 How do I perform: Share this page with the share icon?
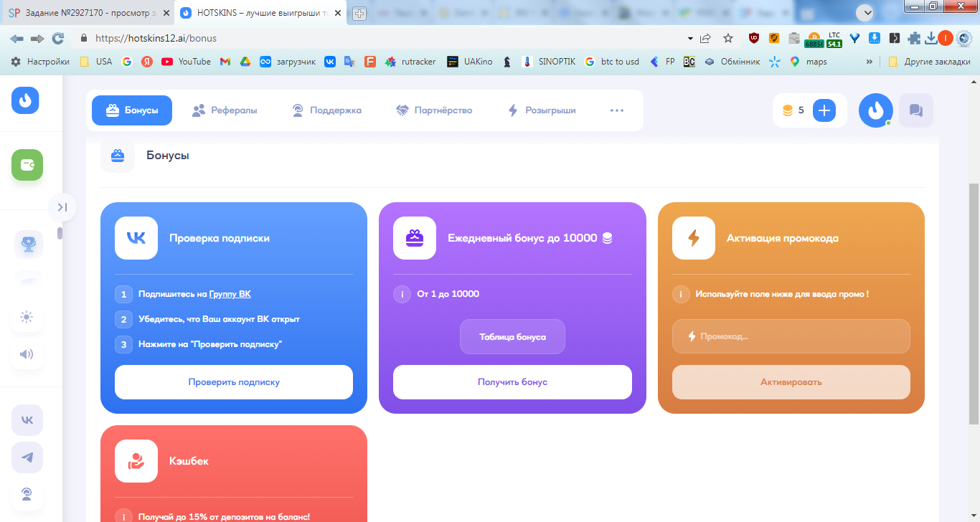point(706,38)
